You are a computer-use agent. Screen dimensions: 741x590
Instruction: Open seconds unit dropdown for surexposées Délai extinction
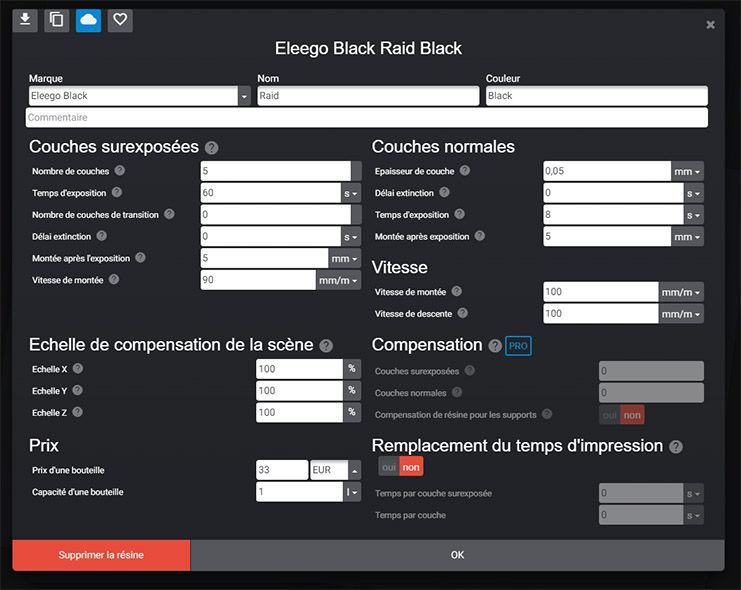tap(351, 236)
